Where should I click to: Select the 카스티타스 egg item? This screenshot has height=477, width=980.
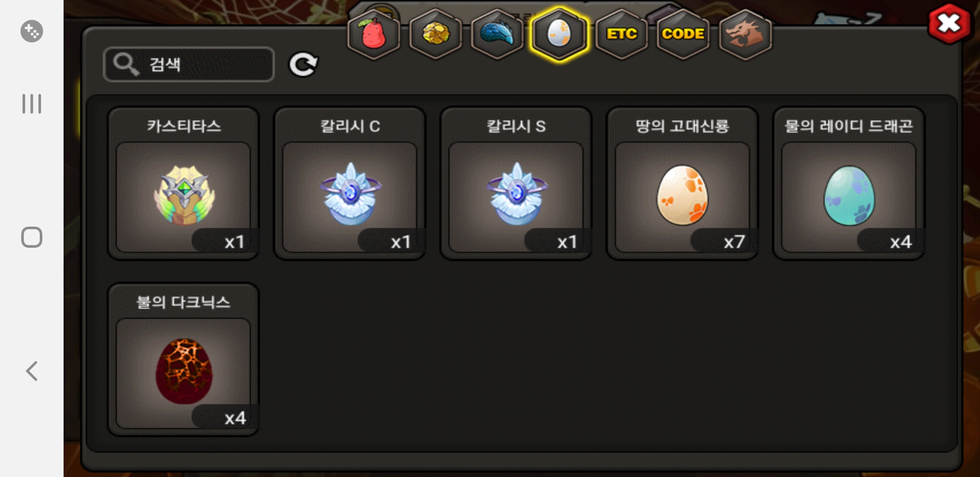coord(183,184)
